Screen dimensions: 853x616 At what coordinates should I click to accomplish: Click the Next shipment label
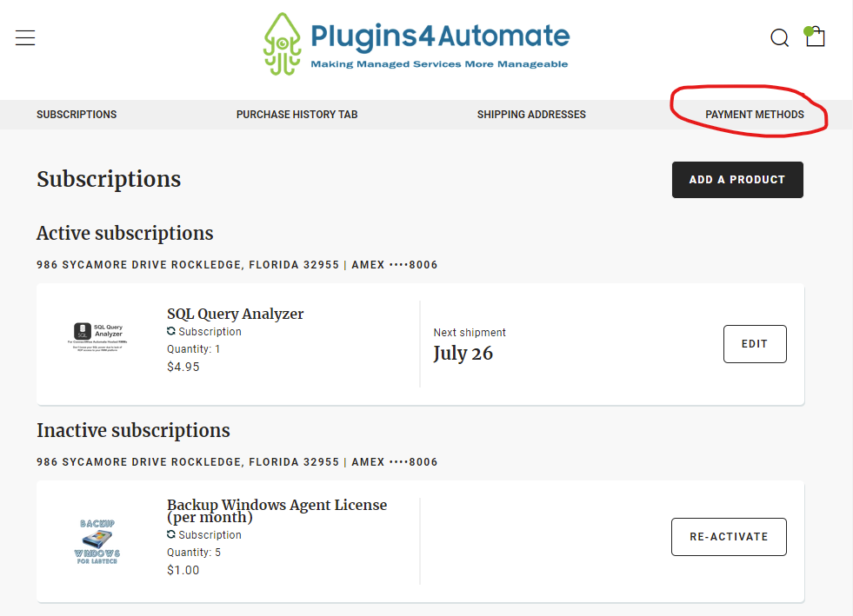coord(470,332)
